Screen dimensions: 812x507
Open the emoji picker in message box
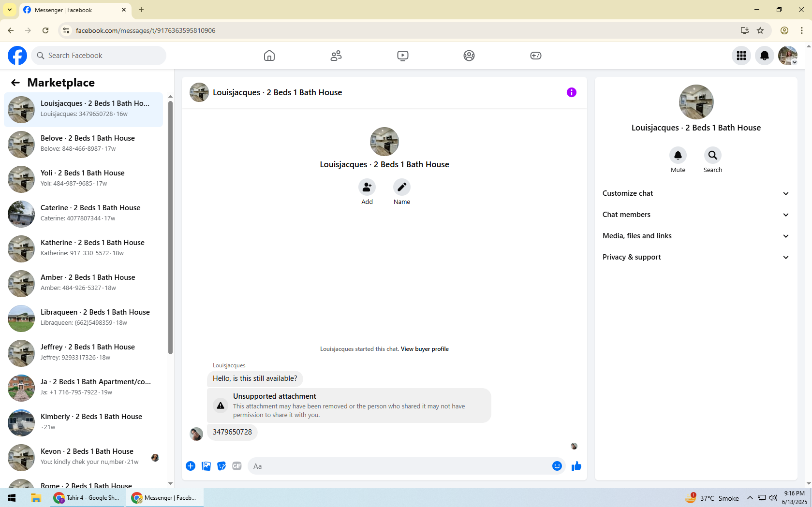pyautogui.click(x=557, y=466)
